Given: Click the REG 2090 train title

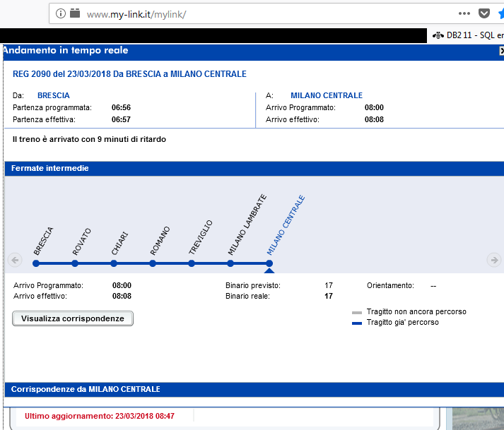Looking at the screenshot, I should point(129,74).
